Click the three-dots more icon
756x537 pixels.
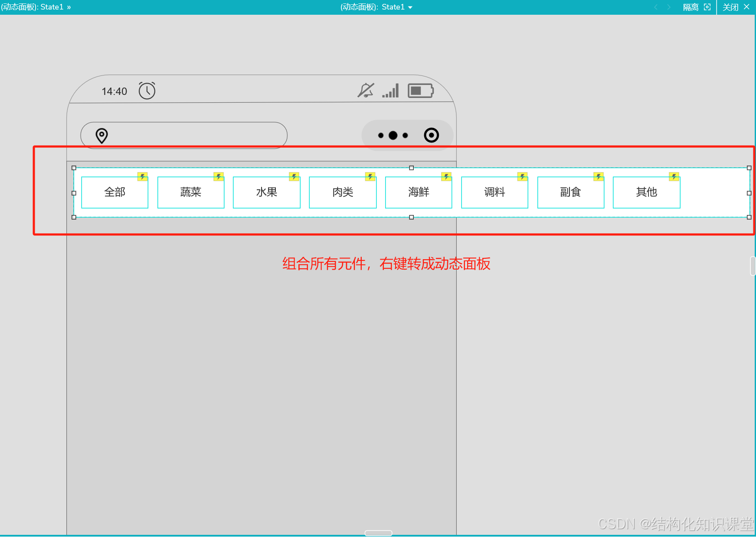pyautogui.click(x=393, y=136)
